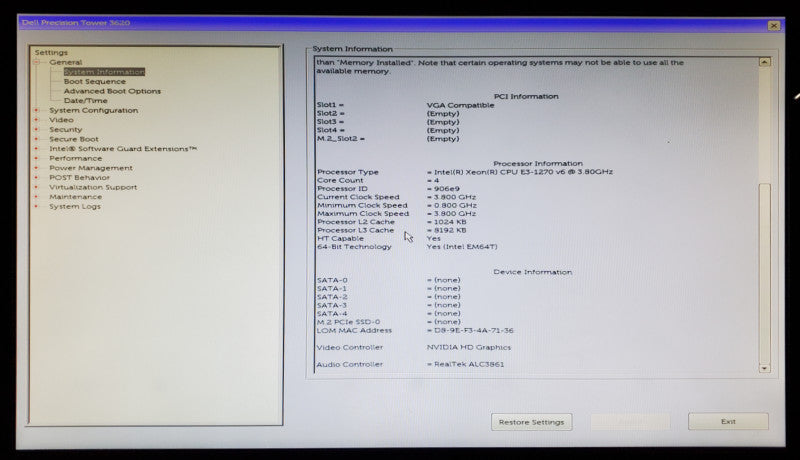Click the 'HT Capable' label
Viewport: 800px width, 460px height.
click(340, 238)
